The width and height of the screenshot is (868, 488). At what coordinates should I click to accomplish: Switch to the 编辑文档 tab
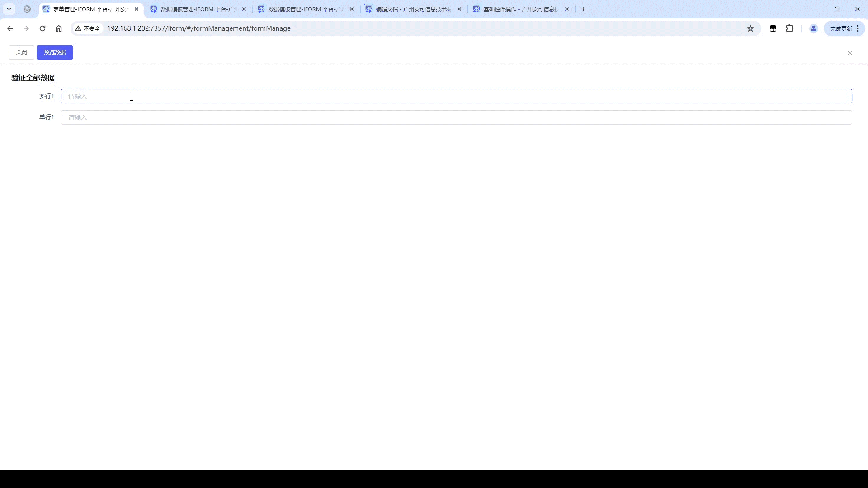pos(412,9)
